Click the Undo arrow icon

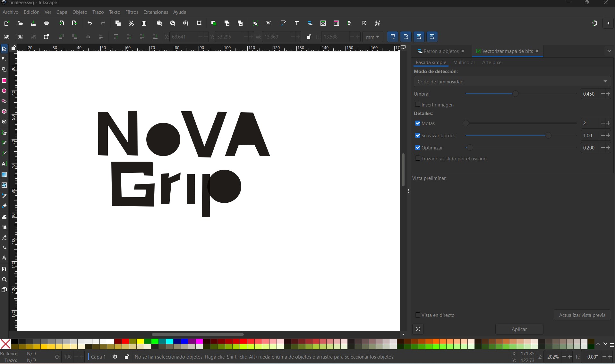click(90, 23)
